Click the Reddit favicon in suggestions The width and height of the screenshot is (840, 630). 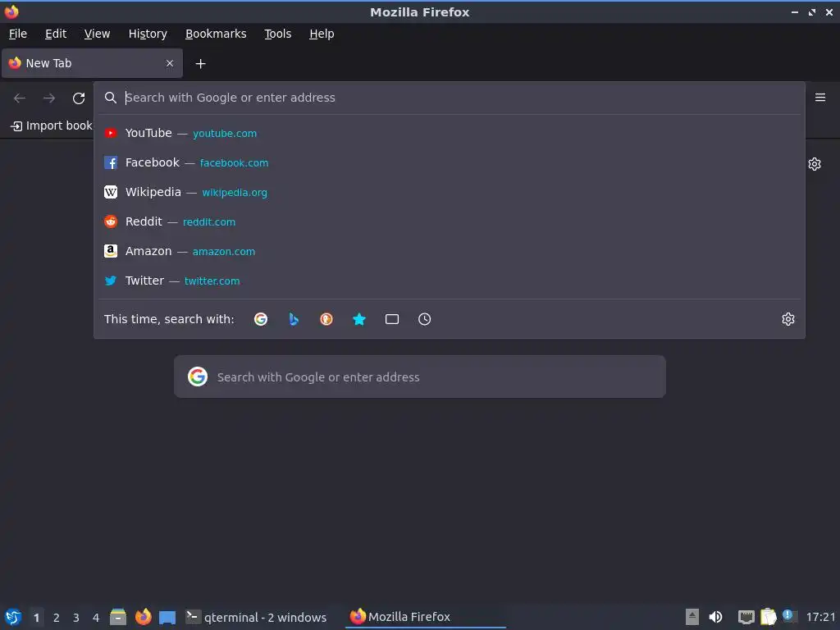(x=111, y=221)
